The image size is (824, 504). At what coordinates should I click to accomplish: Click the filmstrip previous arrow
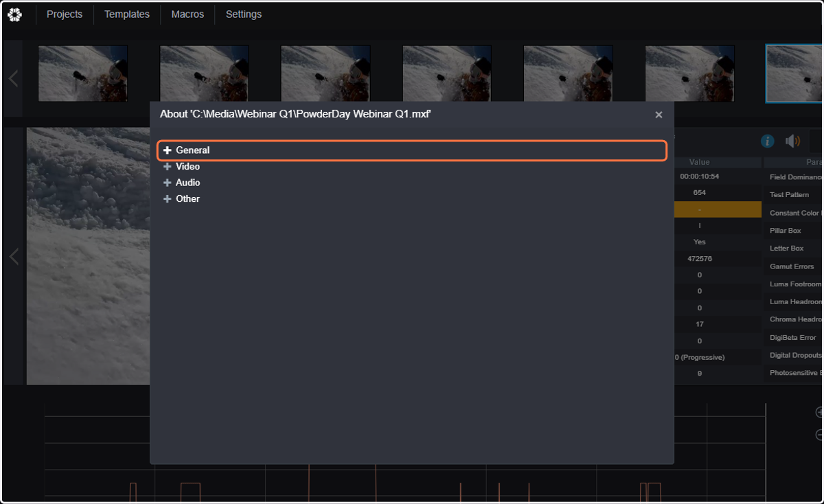pos(13,78)
